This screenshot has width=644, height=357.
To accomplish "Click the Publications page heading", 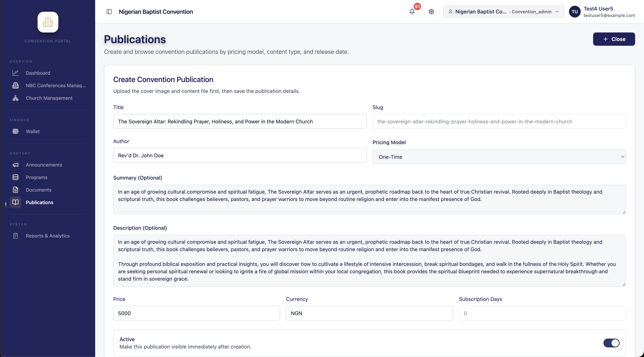I will click(135, 39).
